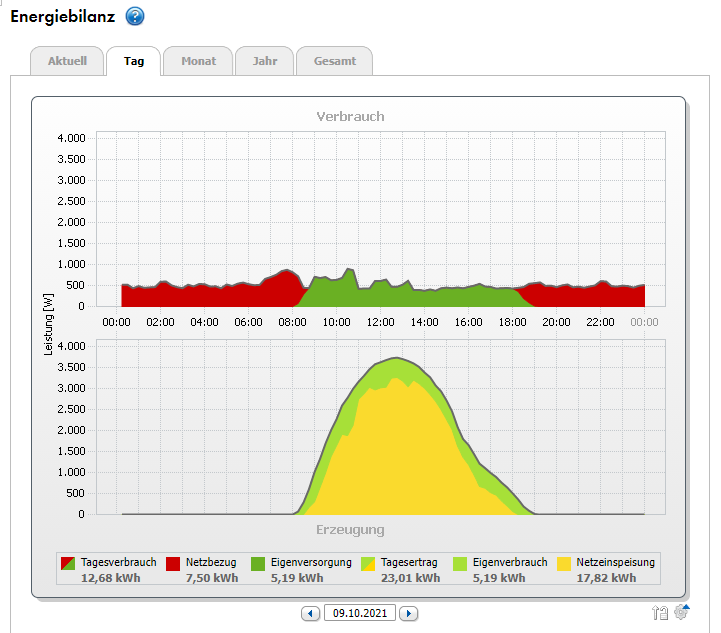Click the 12:00 time axis label
The width and height of the screenshot is (721, 633).
pos(380,322)
